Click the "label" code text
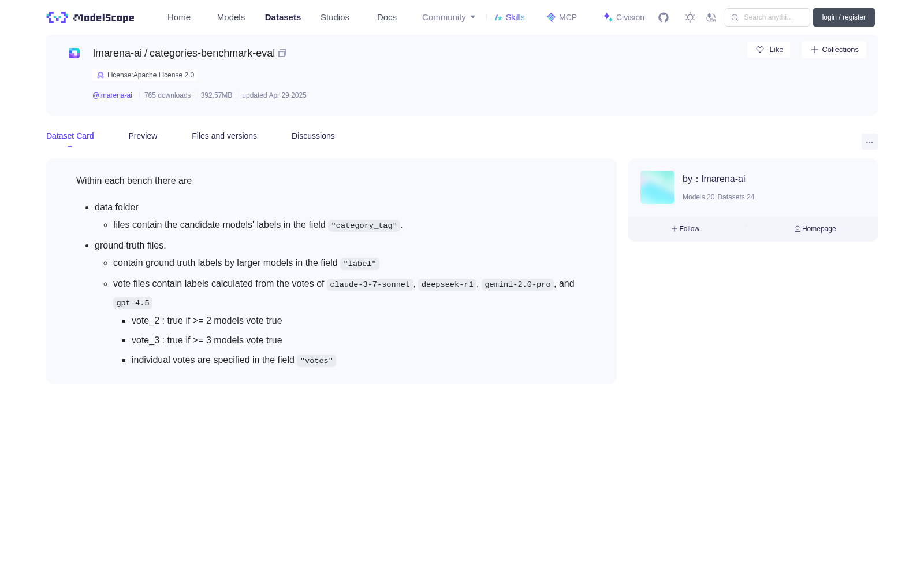 click(x=360, y=264)
